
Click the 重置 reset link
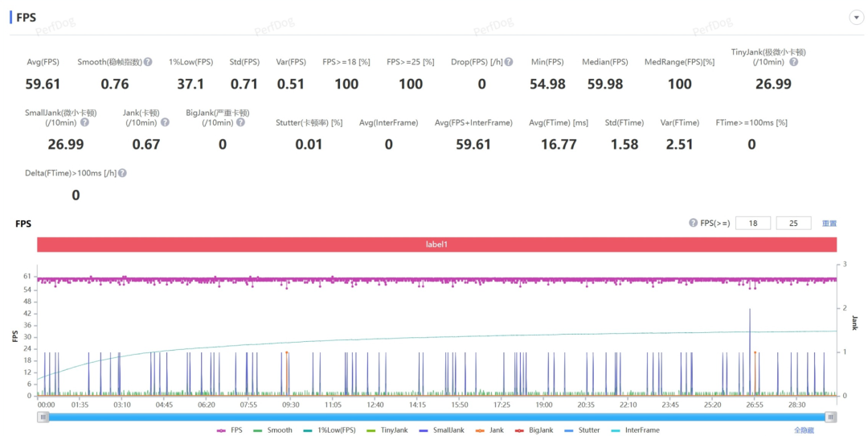(x=829, y=224)
